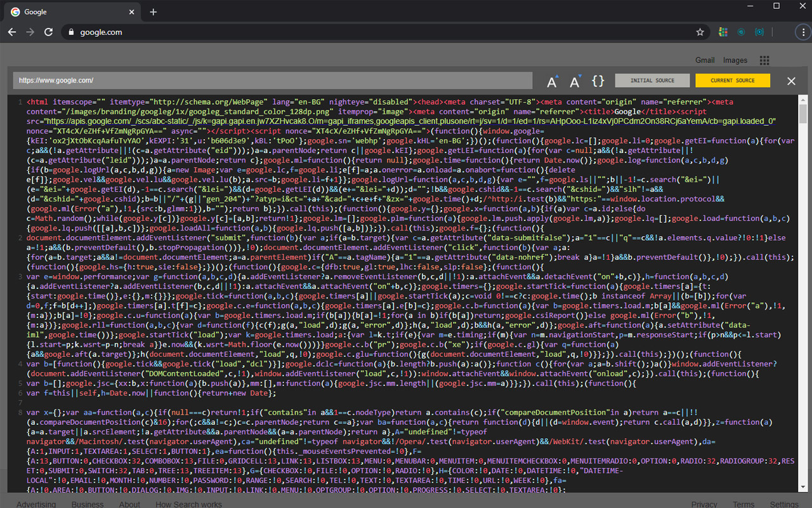This screenshot has height=508, width=812.
Task: Increase the source code font size
Action: (552, 81)
